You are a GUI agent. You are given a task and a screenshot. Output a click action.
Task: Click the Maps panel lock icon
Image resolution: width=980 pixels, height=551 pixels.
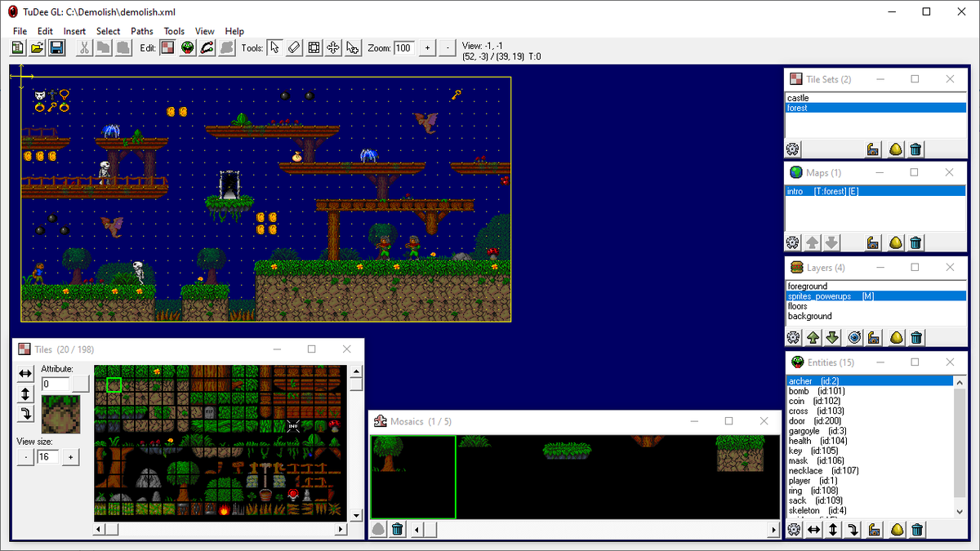[873, 242]
